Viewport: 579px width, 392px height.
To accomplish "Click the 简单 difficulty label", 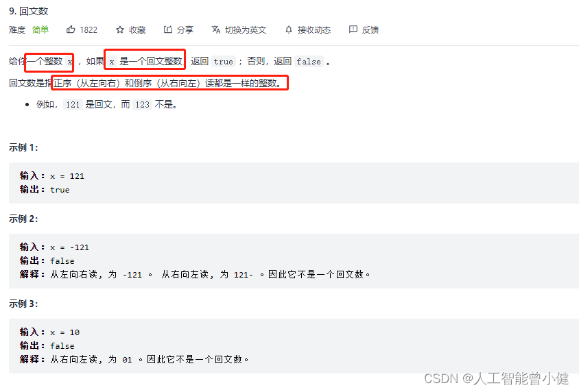I will [40, 30].
